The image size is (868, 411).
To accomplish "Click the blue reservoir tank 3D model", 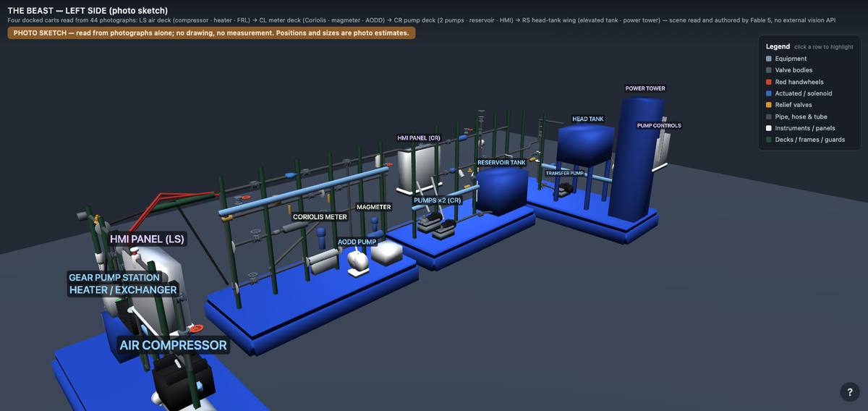I will point(502,191).
